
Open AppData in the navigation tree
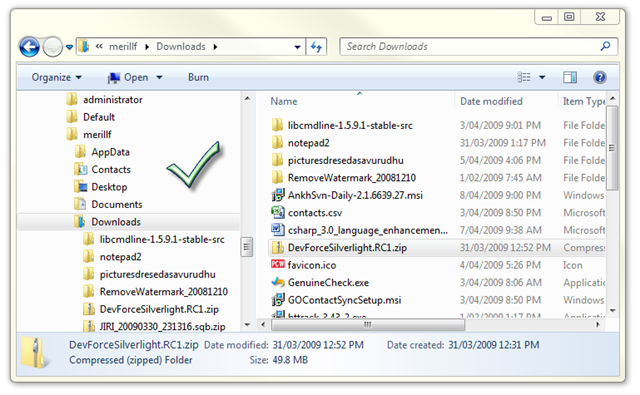point(110,152)
